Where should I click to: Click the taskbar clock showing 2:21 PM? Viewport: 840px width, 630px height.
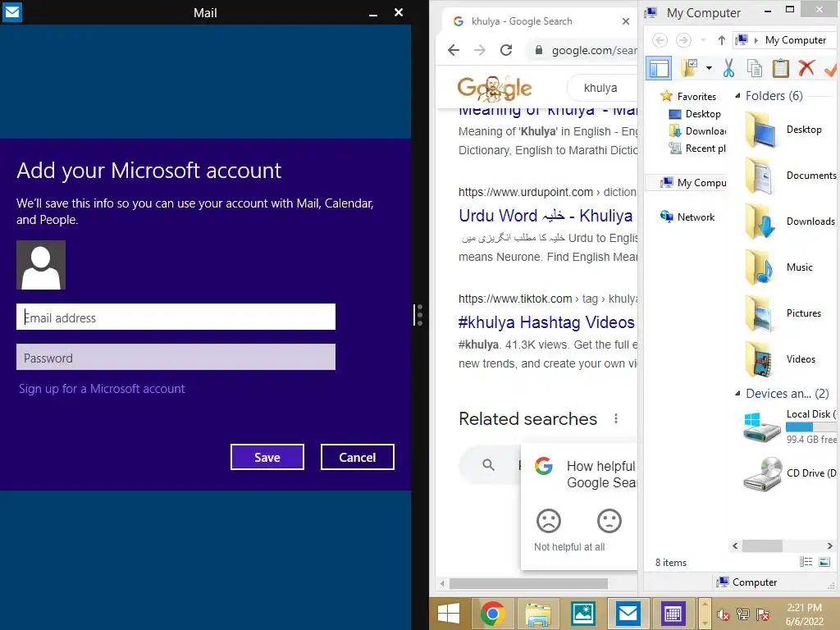pos(805,614)
